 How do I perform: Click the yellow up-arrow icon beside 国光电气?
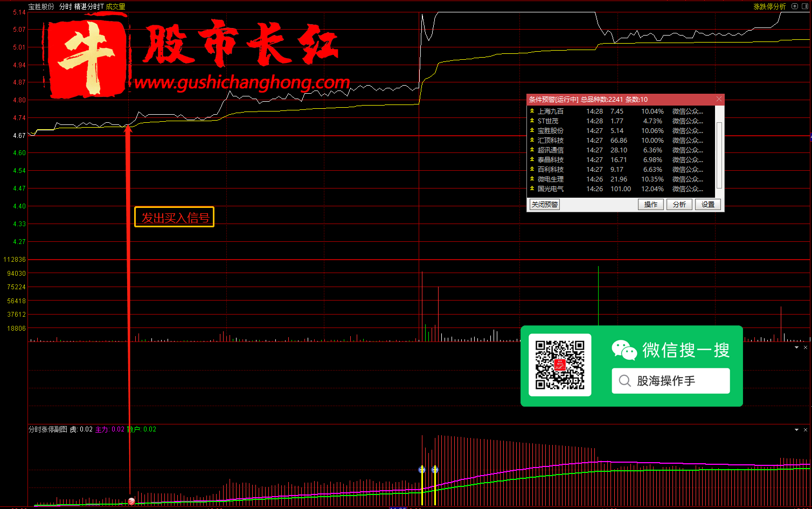(532, 189)
